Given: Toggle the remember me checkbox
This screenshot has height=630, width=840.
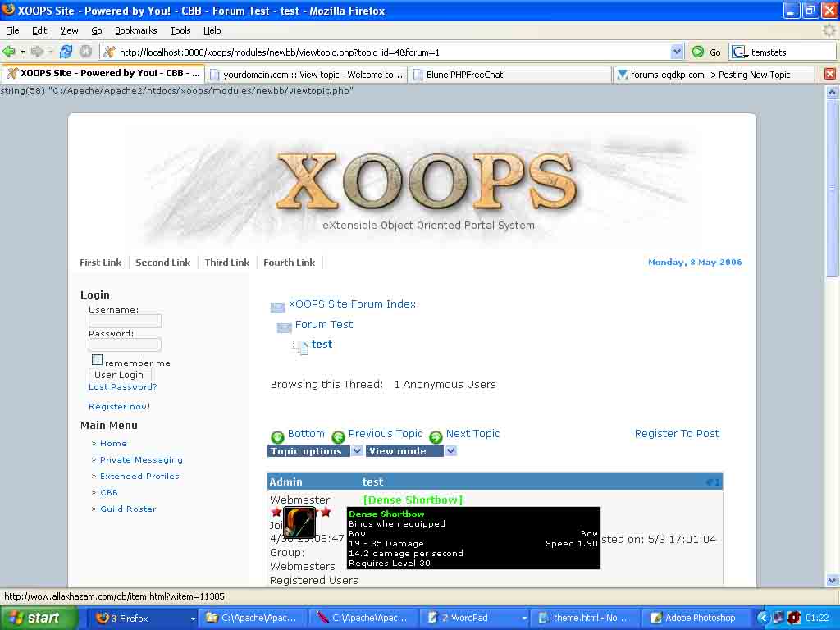Looking at the screenshot, I should 97,360.
